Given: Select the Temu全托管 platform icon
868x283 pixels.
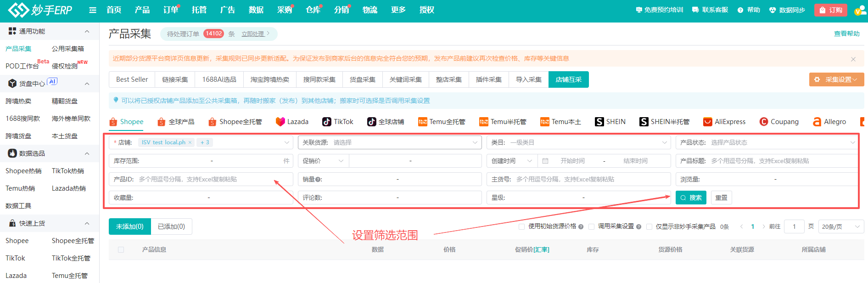Looking at the screenshot, I should click(423, 122).
